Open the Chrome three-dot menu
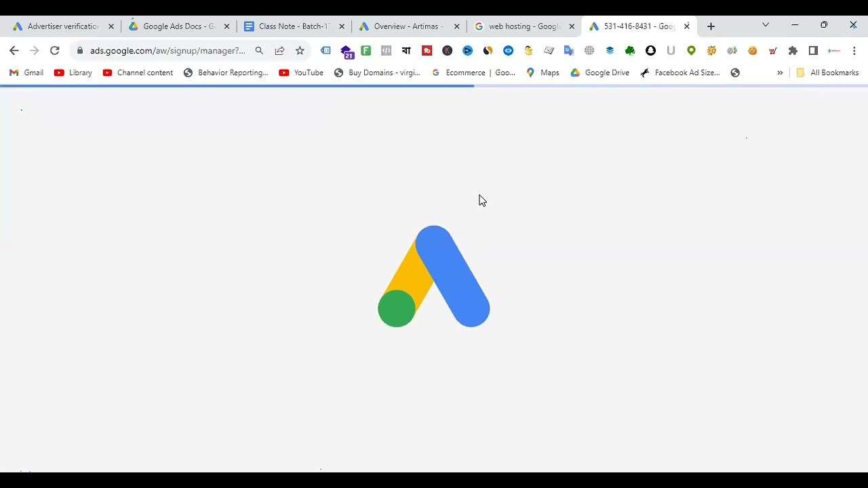 pos(854,51)
